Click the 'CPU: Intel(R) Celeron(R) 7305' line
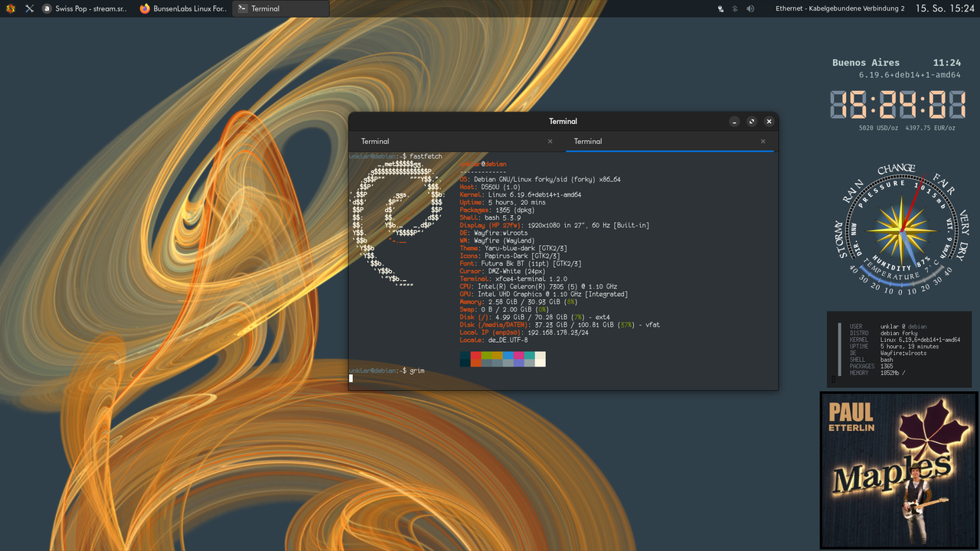The height and width of the screenshot is (551, 980). (538, 286)
